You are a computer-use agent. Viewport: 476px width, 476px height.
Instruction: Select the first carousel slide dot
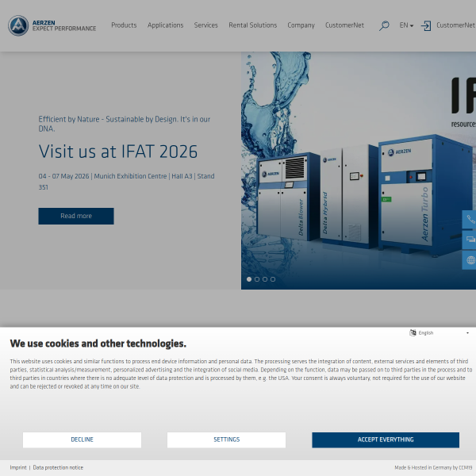tap(249, 279)
